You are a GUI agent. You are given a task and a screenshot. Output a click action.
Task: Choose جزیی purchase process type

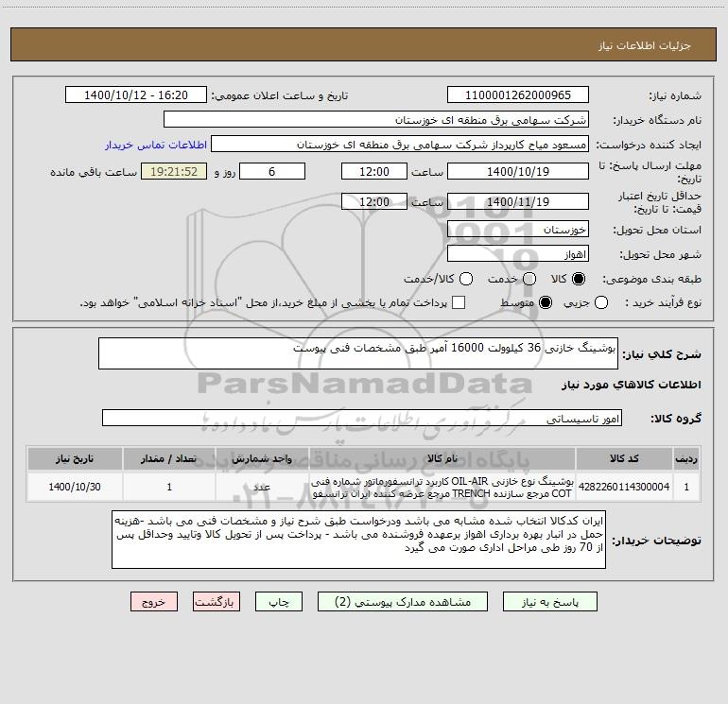(601, 302)
